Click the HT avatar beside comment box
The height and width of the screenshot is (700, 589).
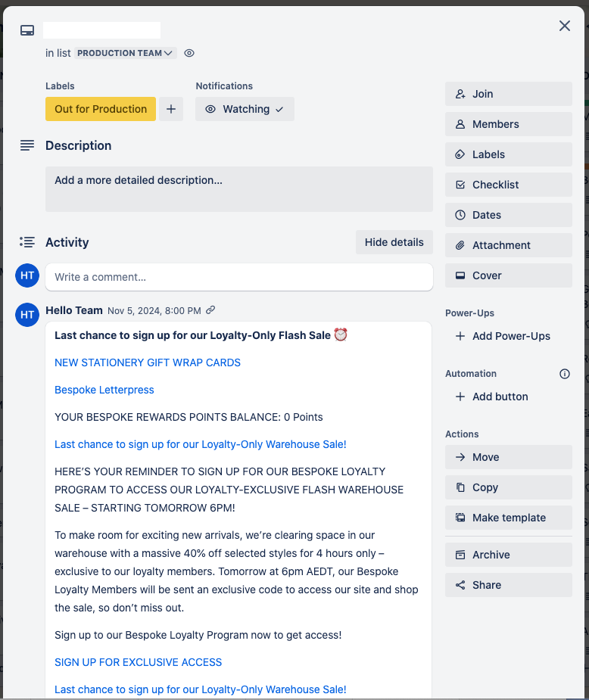click(27, 275)
